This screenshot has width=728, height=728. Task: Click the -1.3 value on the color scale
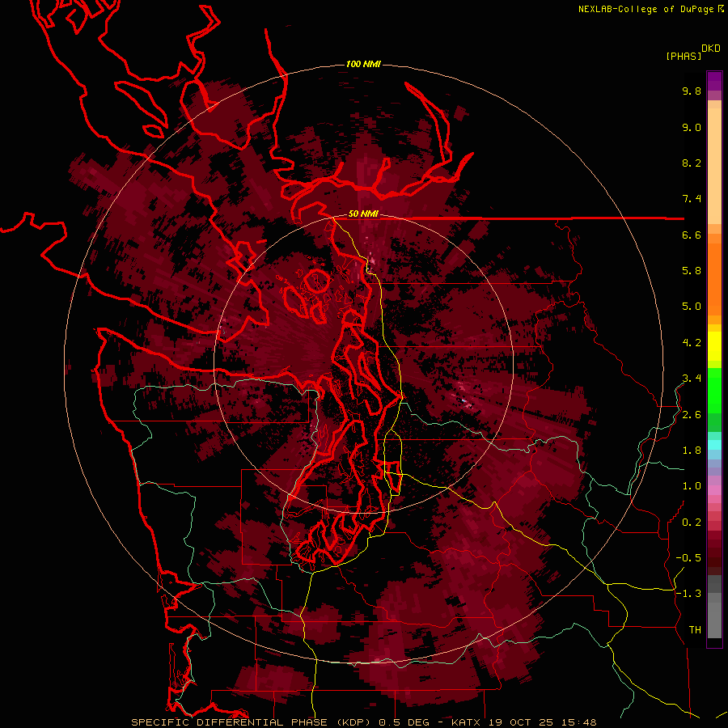[x=688, y=594]
